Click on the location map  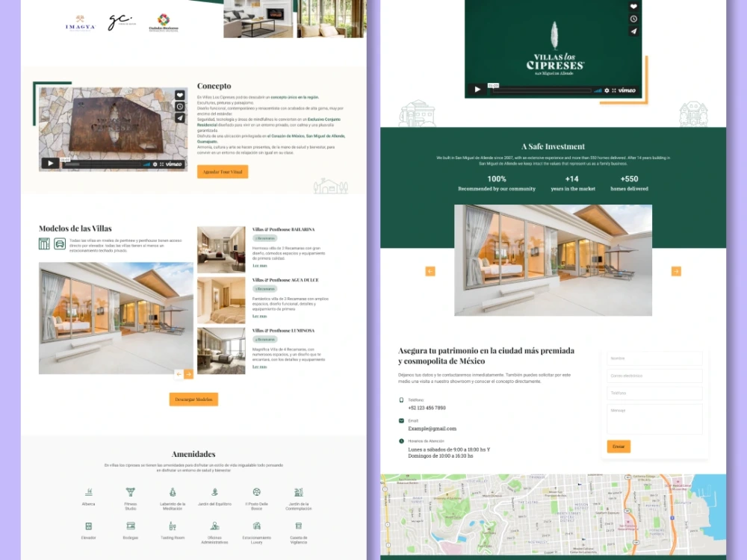553,514
